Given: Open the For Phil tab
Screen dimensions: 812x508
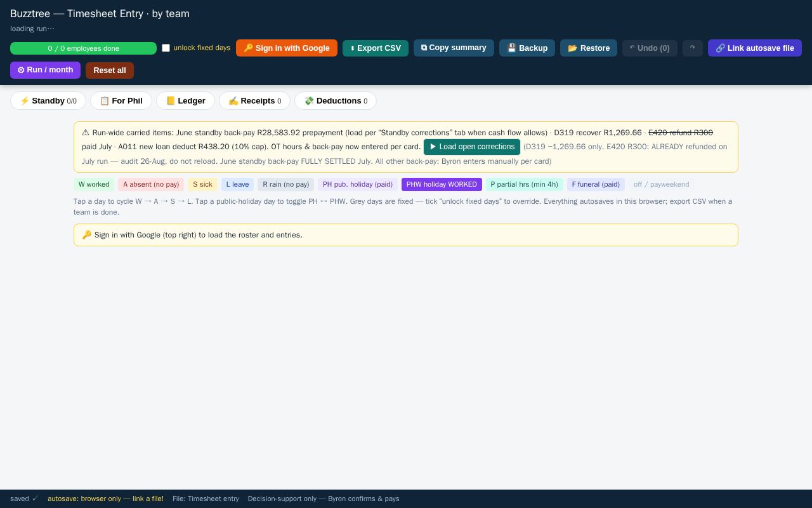Looking at the screenshot, I should pyautogui.click(x=121, y=101).
